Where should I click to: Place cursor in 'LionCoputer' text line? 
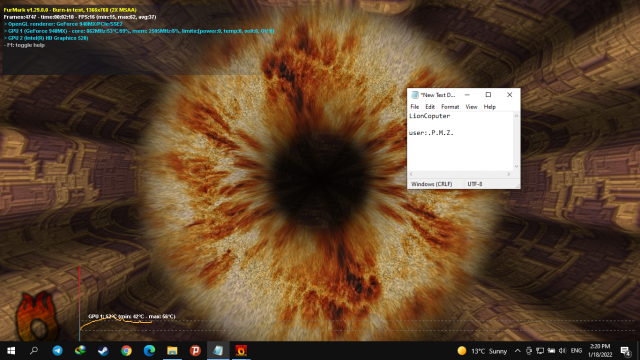coord(429,116)
